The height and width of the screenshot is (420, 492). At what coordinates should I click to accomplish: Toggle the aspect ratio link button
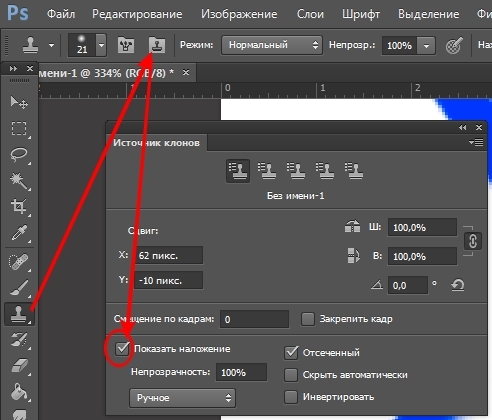click(473, 241)
